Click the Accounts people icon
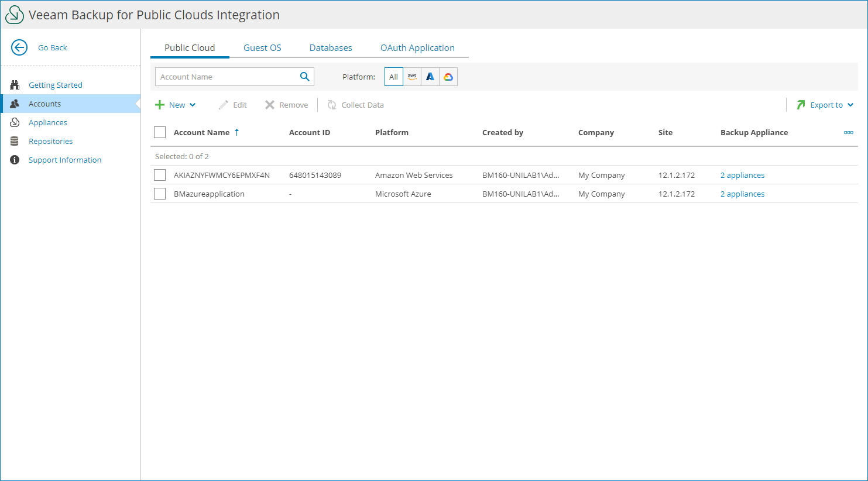868x481 pixels. point(15,104)
